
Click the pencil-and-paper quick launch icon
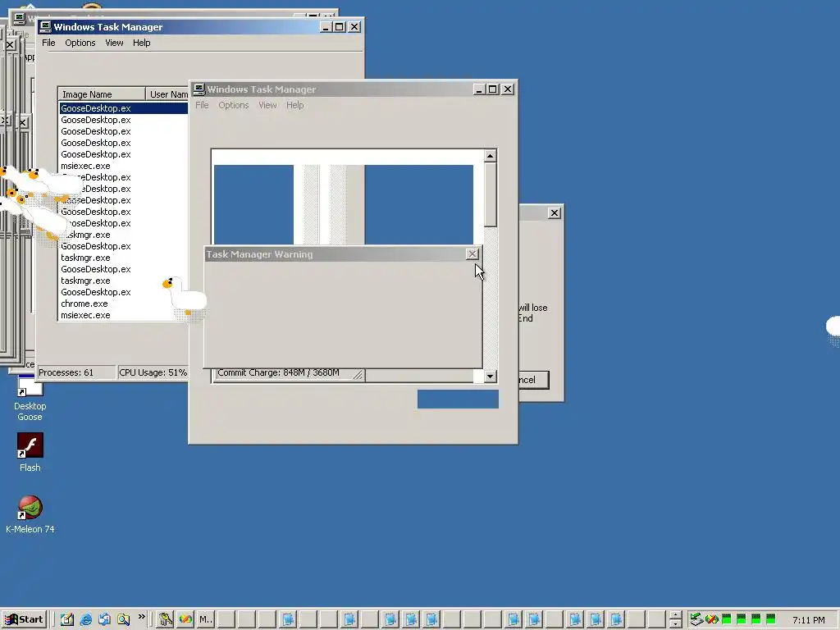pos(67,619)
